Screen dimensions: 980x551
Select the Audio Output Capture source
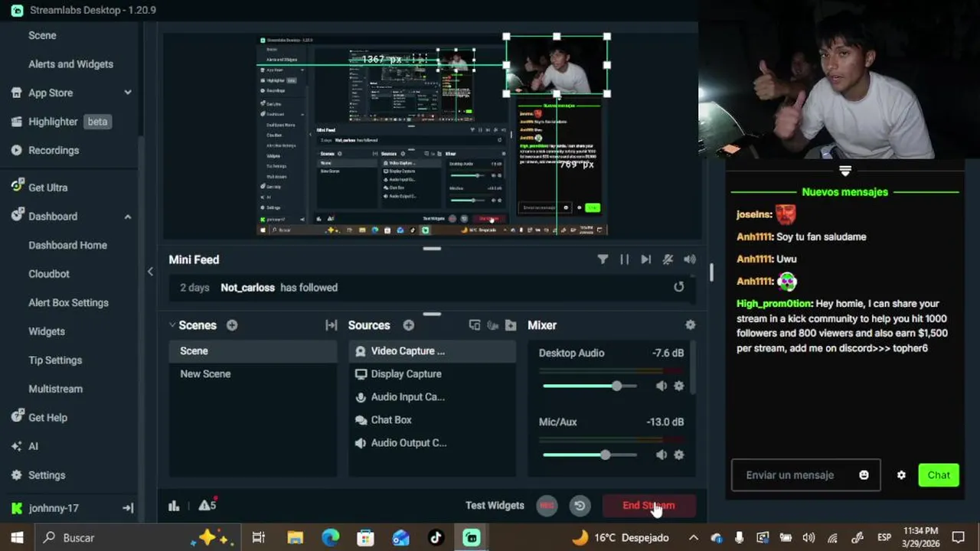[x=433, y=442]
